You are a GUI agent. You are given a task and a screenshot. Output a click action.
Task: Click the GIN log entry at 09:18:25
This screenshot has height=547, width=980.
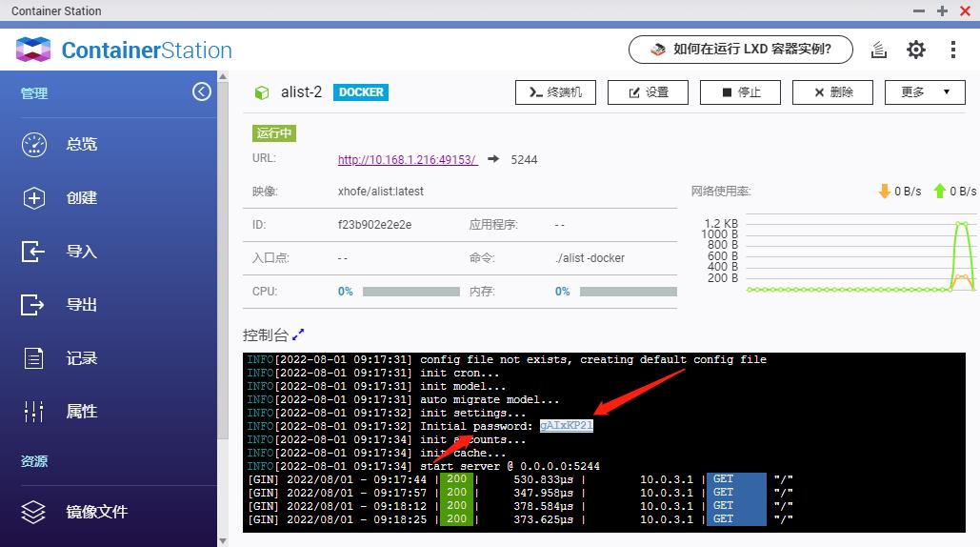(x=520, y=519)
